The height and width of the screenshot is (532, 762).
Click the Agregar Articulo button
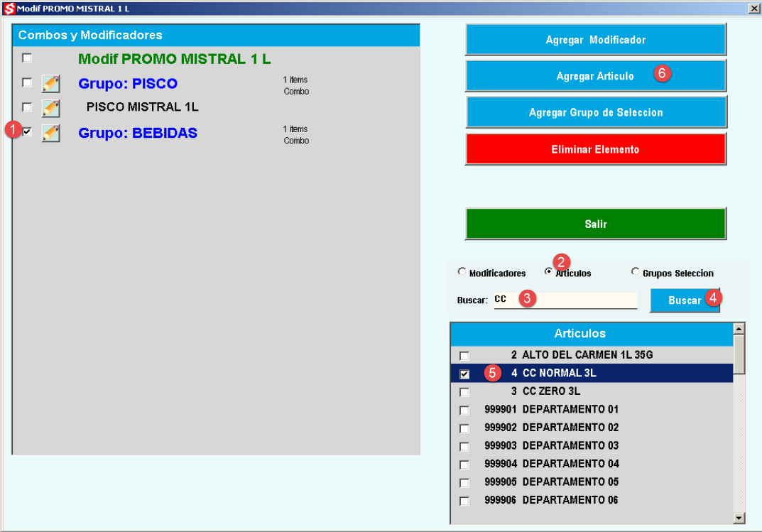(596, 76)
